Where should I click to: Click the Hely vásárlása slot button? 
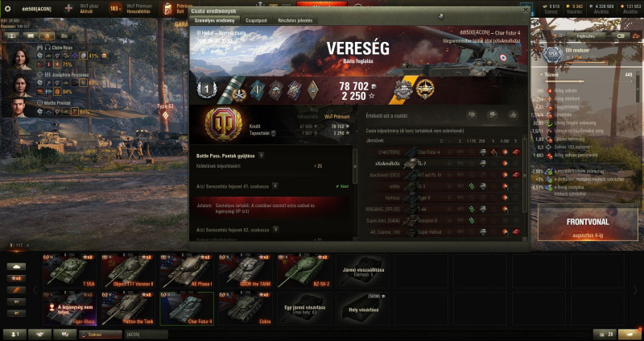365,309
